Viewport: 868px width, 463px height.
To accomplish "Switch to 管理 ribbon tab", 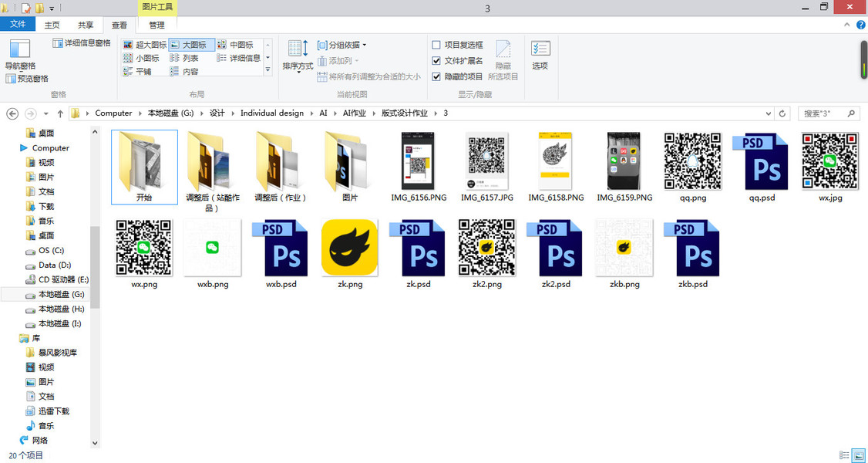I will pyautogui.click(x=156, y=25).
